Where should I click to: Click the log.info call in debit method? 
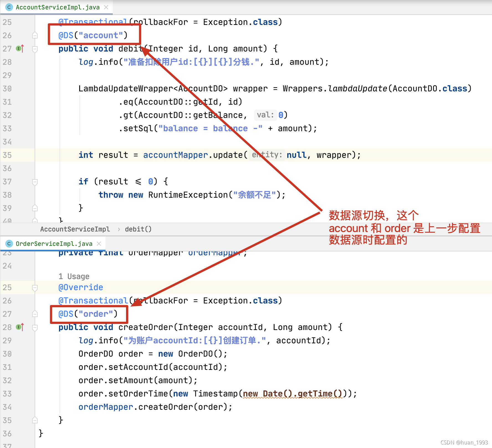(x=203, y=62)
